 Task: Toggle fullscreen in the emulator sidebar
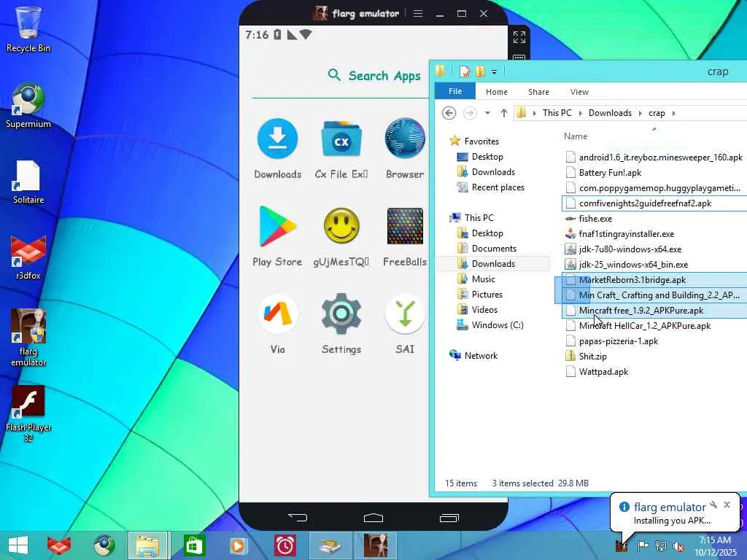tap(519, 37)
